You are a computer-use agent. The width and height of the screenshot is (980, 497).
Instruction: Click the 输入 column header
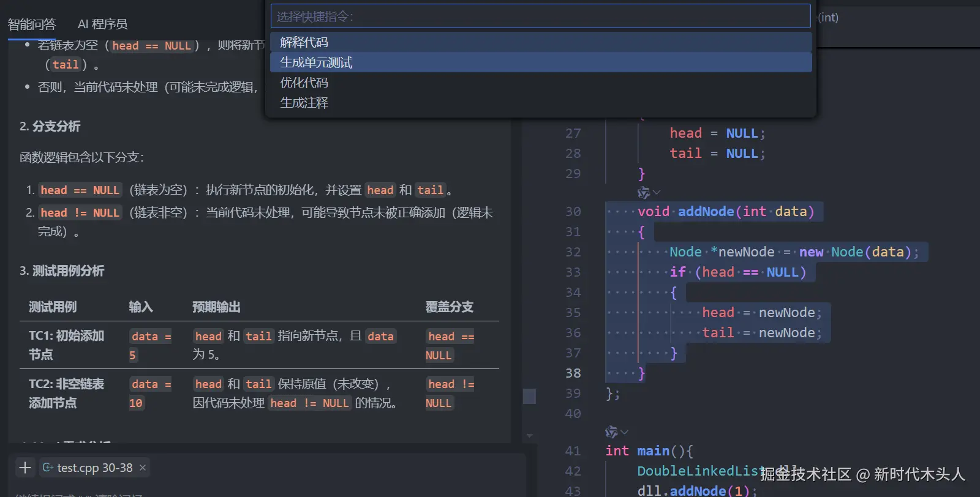(140, 307)
